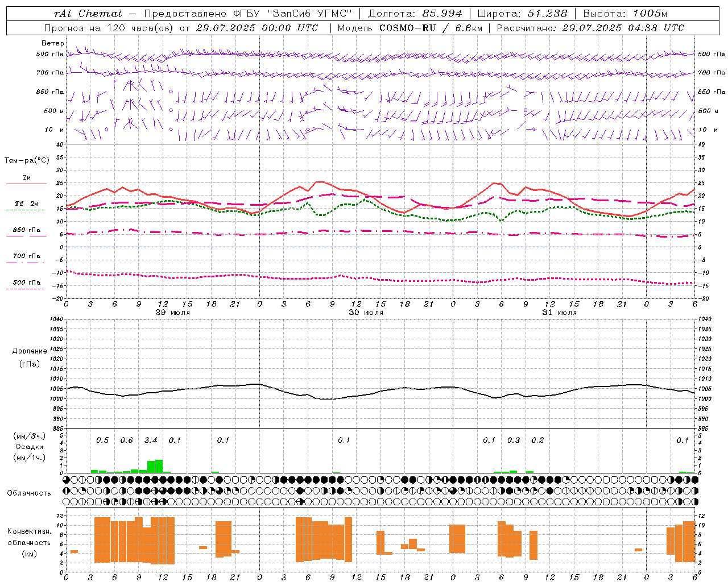
Task: Click the 'Модель COSMO-RU / 6.6км' model label
Action: tap(409, 28)
